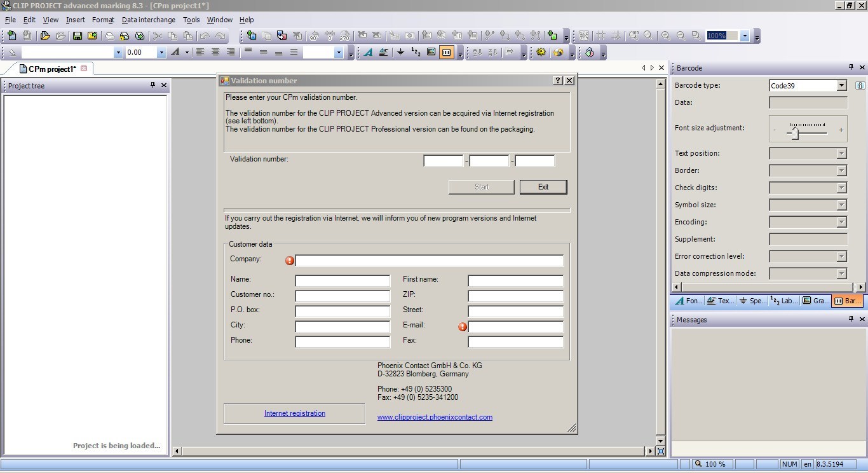
Task: Click the E-mail input field
Action: tap(516, 327)
